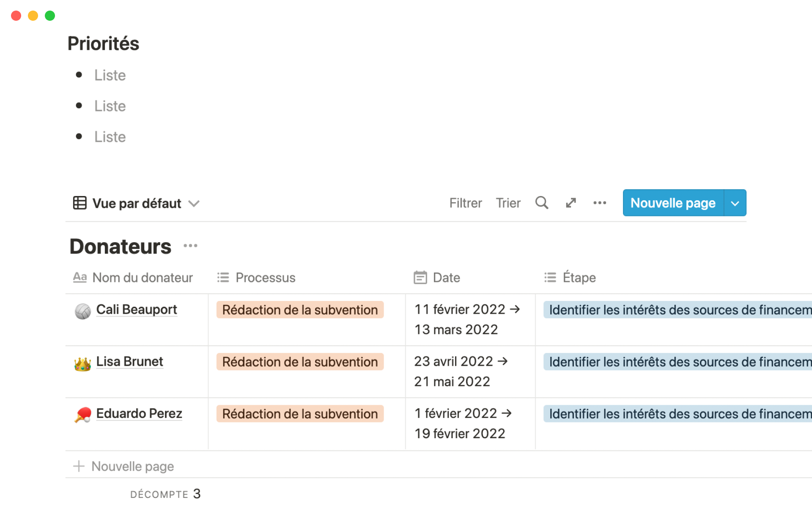
Task: Open the Filtrer menu
Action: click(465, 203)
